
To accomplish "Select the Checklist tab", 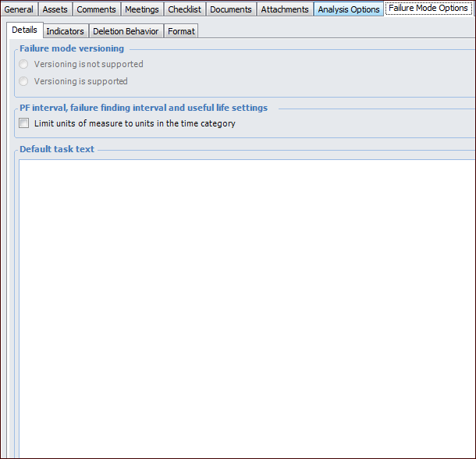I will (x=185, y=9).
